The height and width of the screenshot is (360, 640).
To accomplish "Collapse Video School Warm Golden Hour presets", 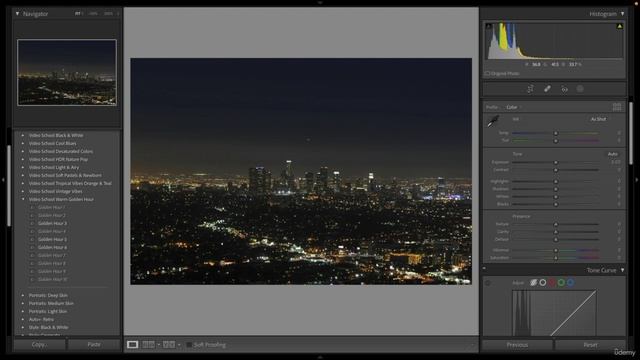I will 23,199.
